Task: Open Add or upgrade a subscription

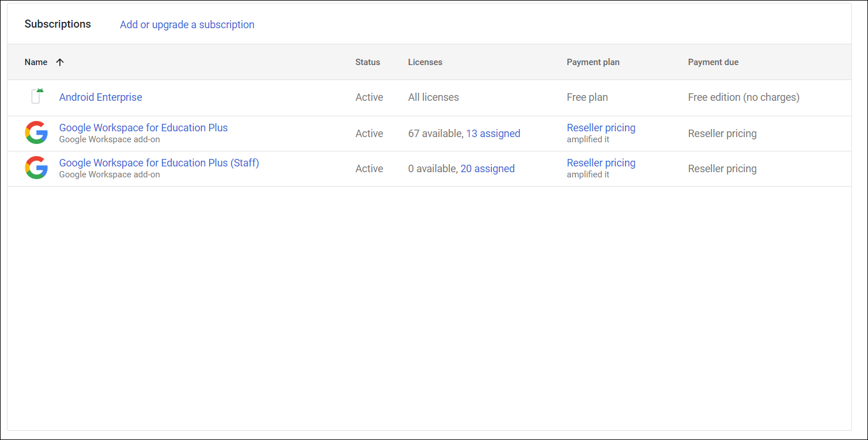Action: 187,25
